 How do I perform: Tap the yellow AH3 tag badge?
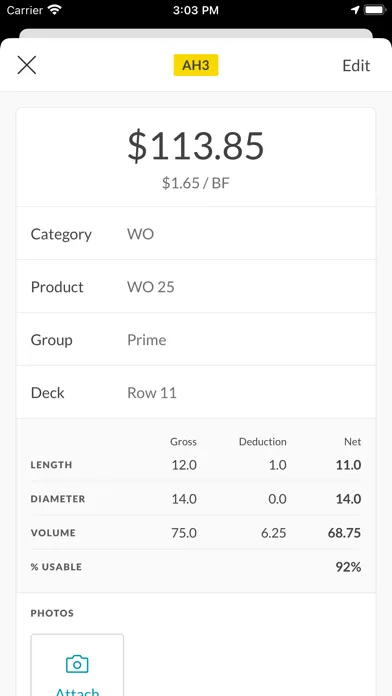coord(196,65)
